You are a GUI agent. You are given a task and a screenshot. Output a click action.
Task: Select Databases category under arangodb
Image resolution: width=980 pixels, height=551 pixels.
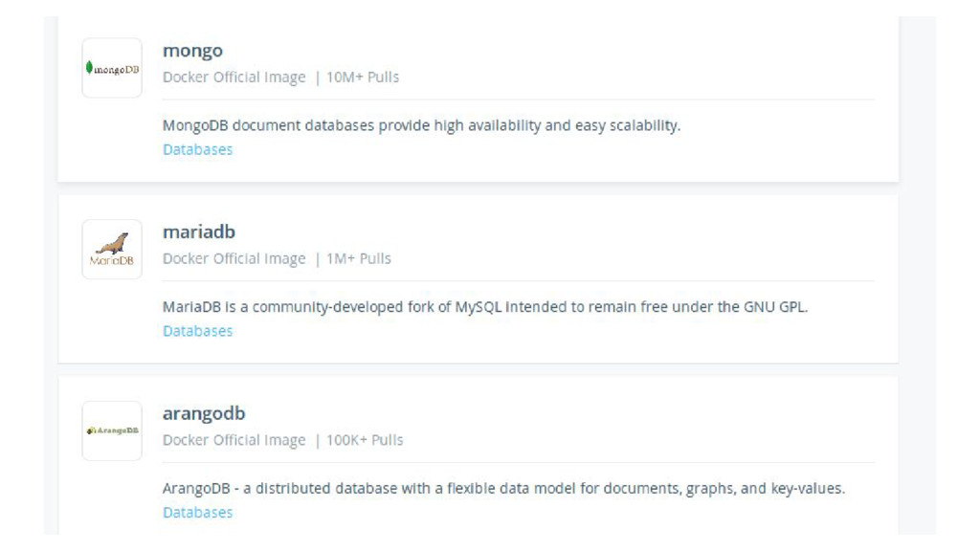(x=197, y=513)
